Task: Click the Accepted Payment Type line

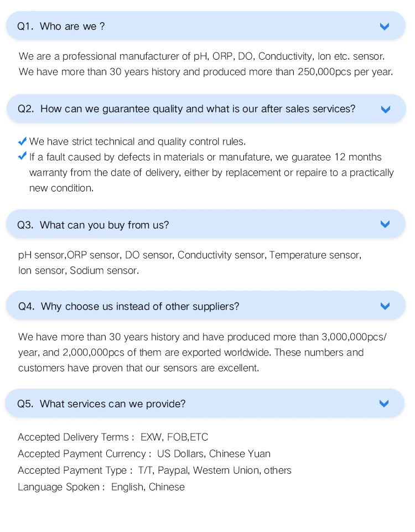Action: click(154, 470)
